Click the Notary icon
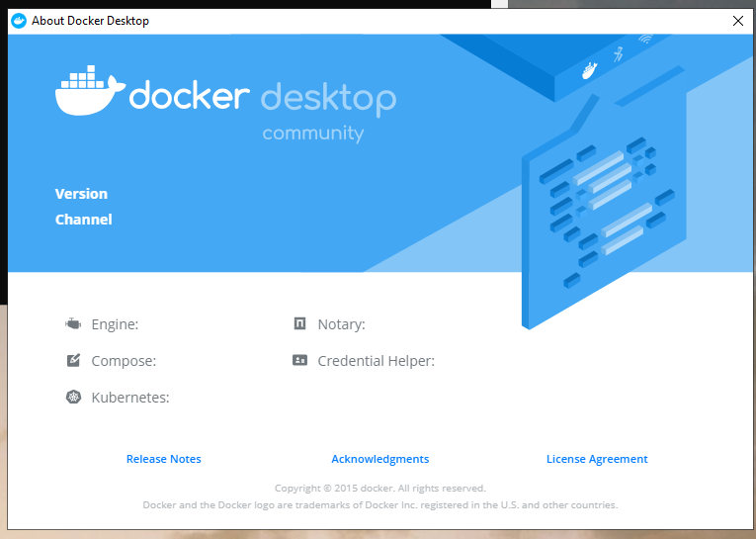 tap(299, 323)
